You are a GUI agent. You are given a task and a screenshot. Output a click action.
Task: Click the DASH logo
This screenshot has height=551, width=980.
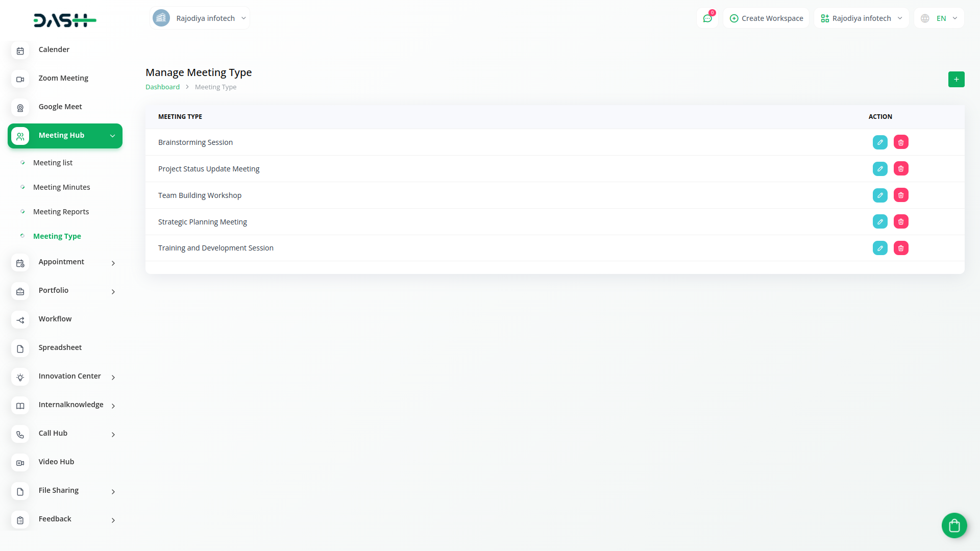pyautogui.click(x=65, y=20)
